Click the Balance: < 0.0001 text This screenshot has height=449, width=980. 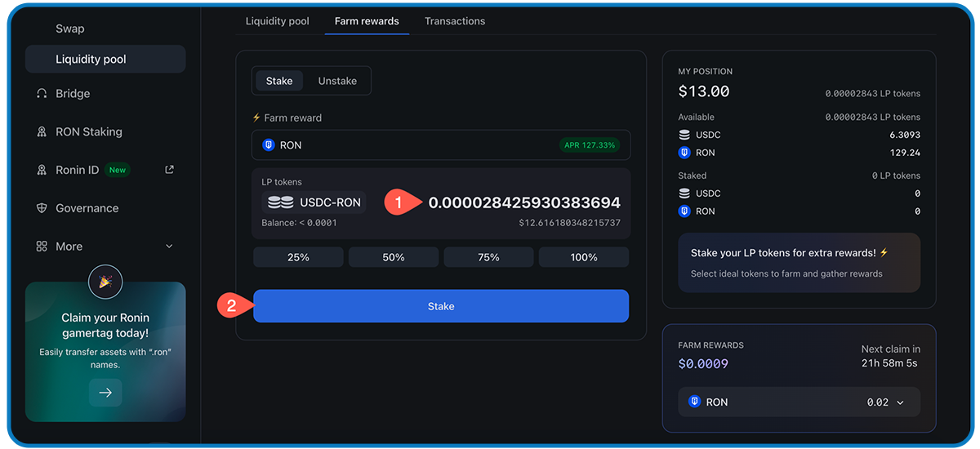pyautogui.click(x=299, y=223)
